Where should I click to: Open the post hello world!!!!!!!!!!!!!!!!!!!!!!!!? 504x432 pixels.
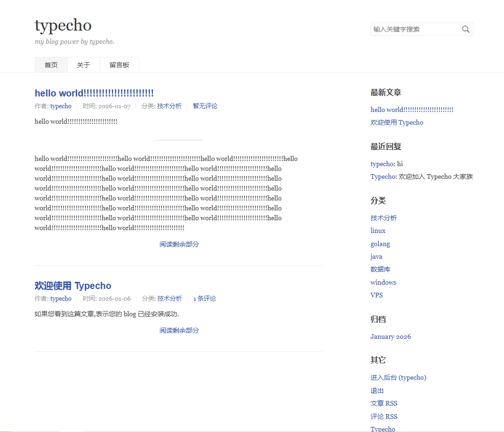click(x=94, y=93)
